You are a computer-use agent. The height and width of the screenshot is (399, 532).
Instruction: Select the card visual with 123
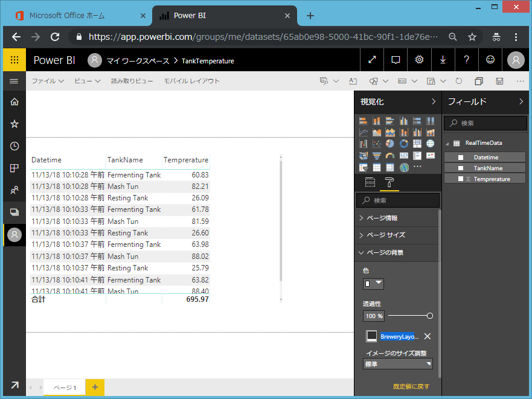403,156
